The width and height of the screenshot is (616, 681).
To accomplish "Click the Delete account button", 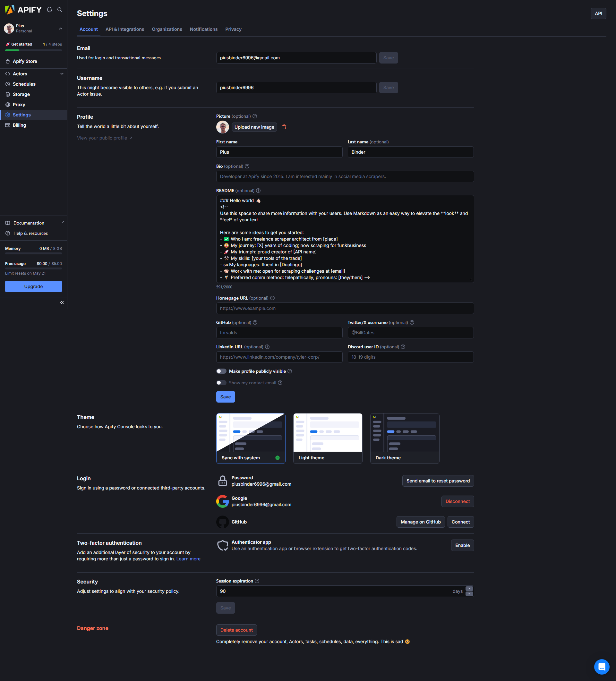I will [236, 630].
